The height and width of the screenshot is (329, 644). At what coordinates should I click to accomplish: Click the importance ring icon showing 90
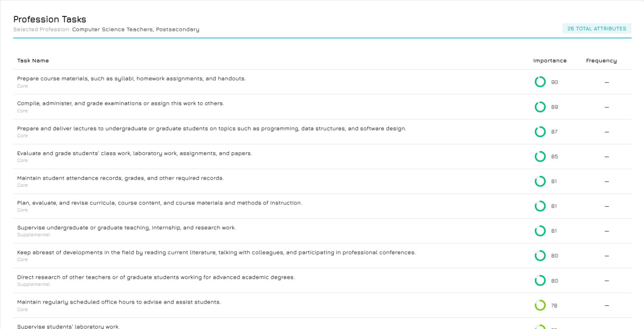click(x=540, y=82)
